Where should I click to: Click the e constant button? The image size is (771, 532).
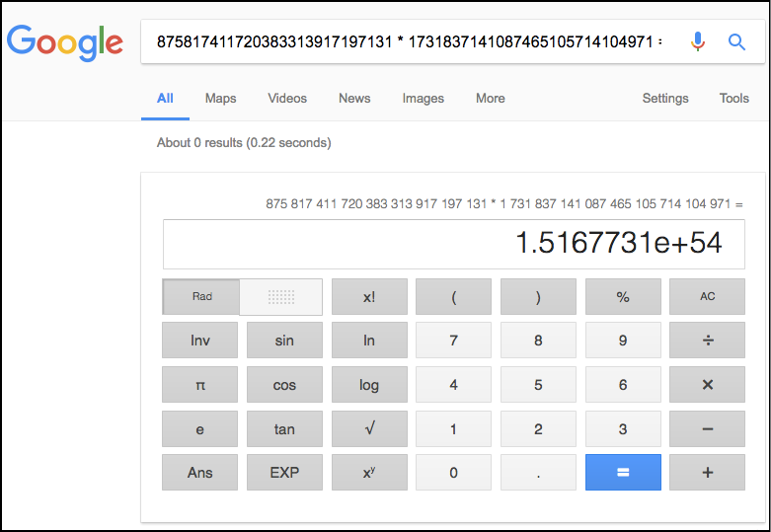(199, 428)
